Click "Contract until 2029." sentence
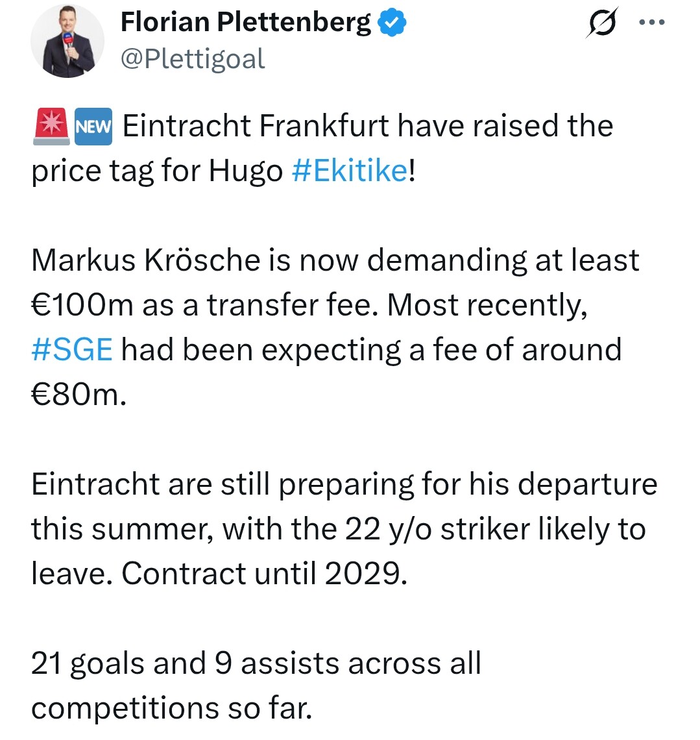Image resolution: width=700 pixels, height=740 pixels. coord(264,574)
